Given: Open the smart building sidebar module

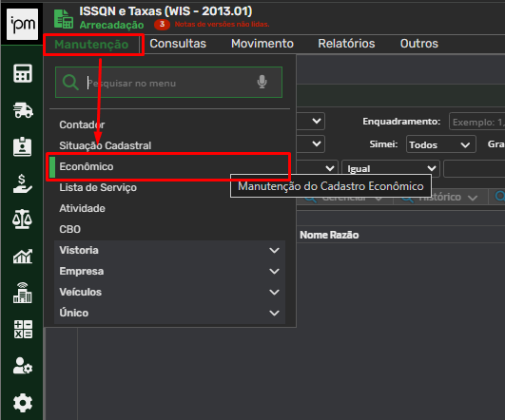Looking at the screenshot, I should tap(23, 293).
